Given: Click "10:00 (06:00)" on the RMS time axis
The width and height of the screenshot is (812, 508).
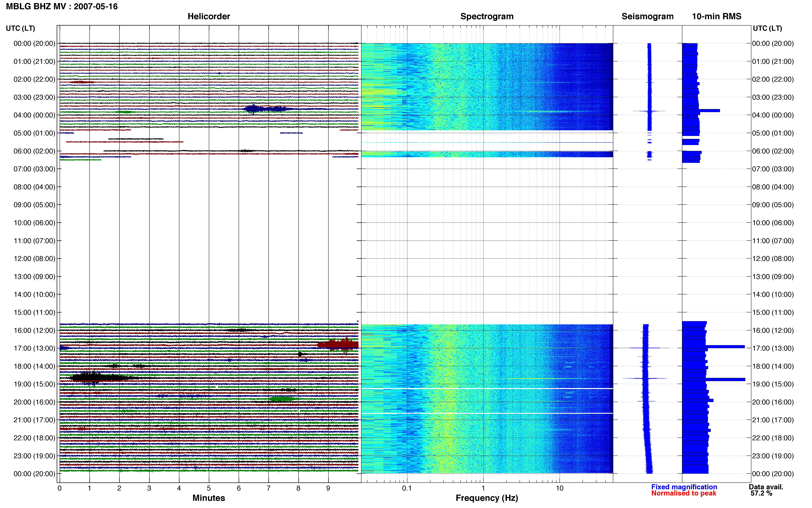Looking at the screenshot, I should tap(773, 223).
